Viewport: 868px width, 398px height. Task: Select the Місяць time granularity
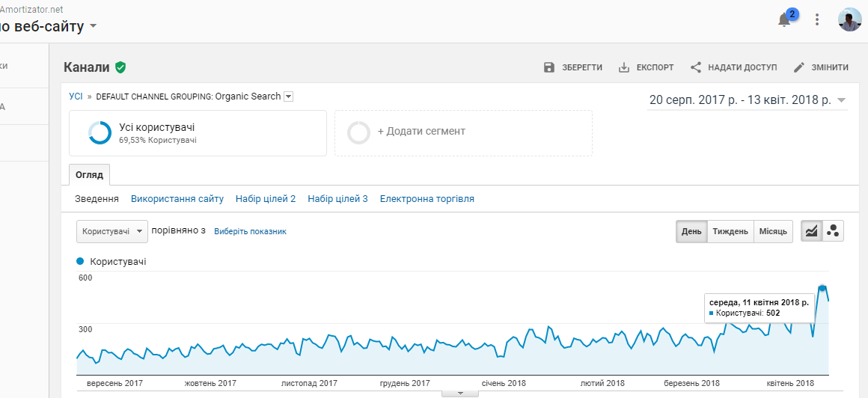pos(773,231)
